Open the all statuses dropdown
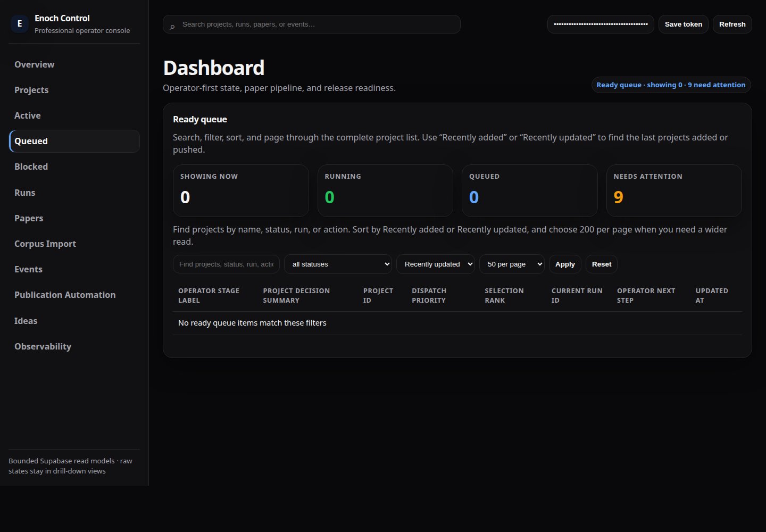This screenshot has width=766, height=532. tap(338, 264)
